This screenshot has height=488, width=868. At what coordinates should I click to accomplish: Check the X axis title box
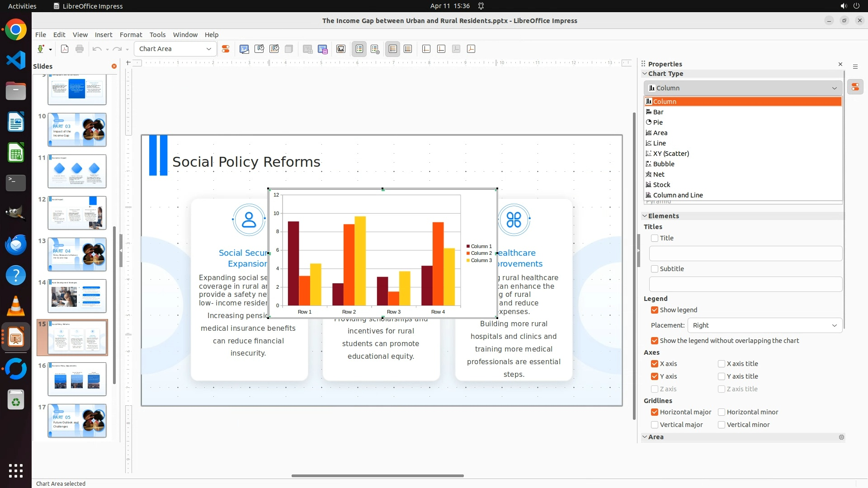[722, 364]
